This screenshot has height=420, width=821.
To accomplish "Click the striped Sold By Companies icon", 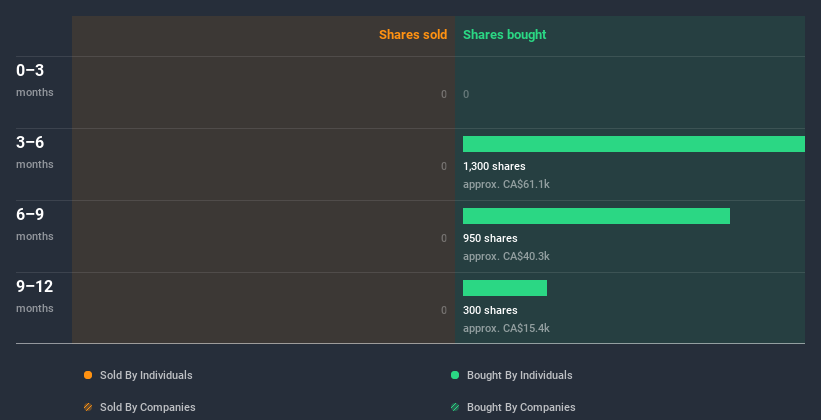I will coord(88,407).
